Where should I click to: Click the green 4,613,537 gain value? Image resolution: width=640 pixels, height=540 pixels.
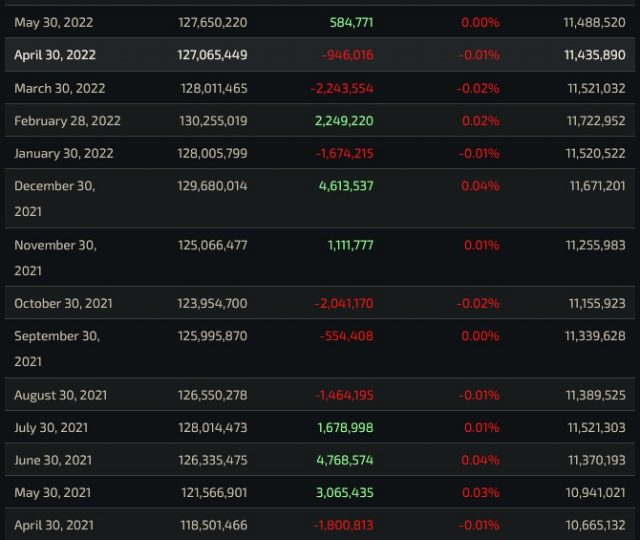point(344,186)
